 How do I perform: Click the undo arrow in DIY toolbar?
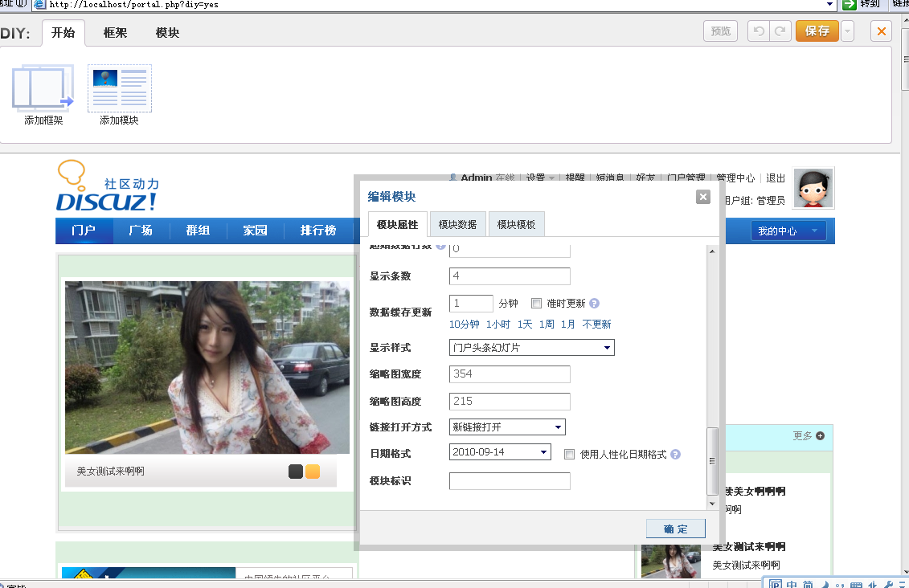758,31
